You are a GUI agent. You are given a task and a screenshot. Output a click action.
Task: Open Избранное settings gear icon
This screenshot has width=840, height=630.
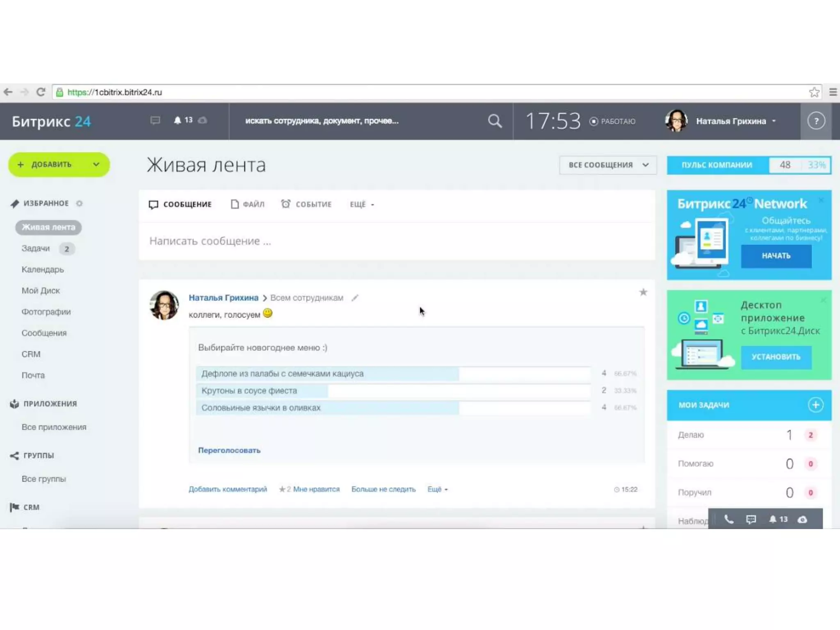pyautogui.click(x=79, y=203)
